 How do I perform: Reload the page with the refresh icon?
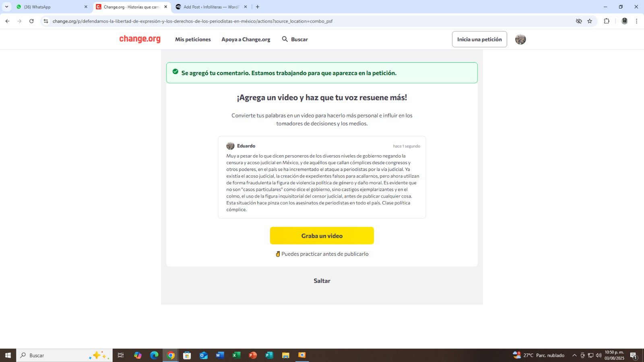click(31, 21)
